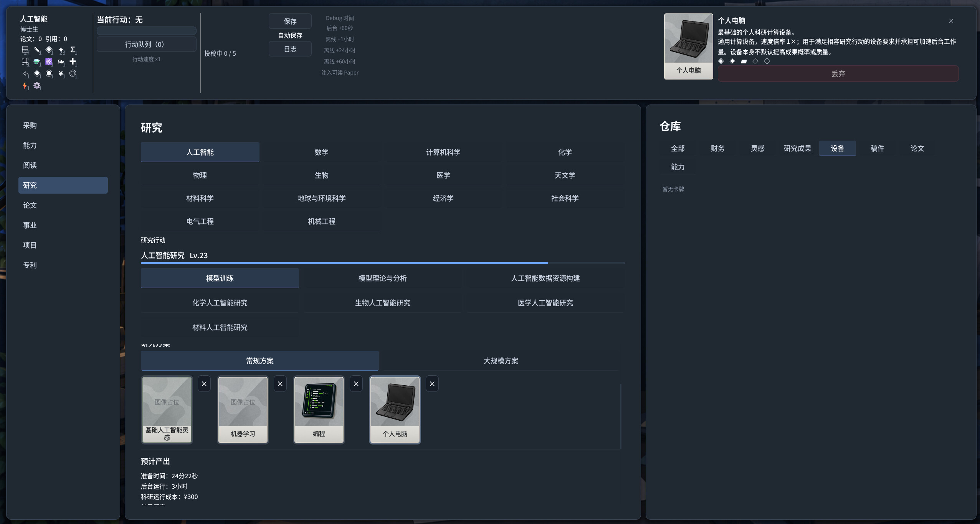Select the 设备 warehouse tab
The width and height of the screenshot is (980, 524).
tap(837, 148)
